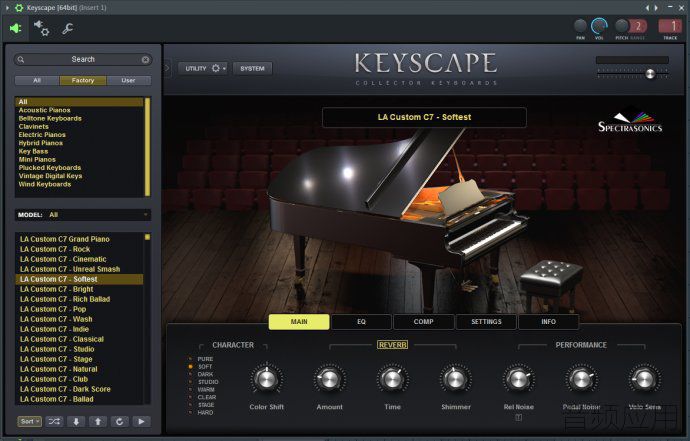690x441 pixels.
Task: Click the small icon below Rel Noise
Action: pos(519,418)
